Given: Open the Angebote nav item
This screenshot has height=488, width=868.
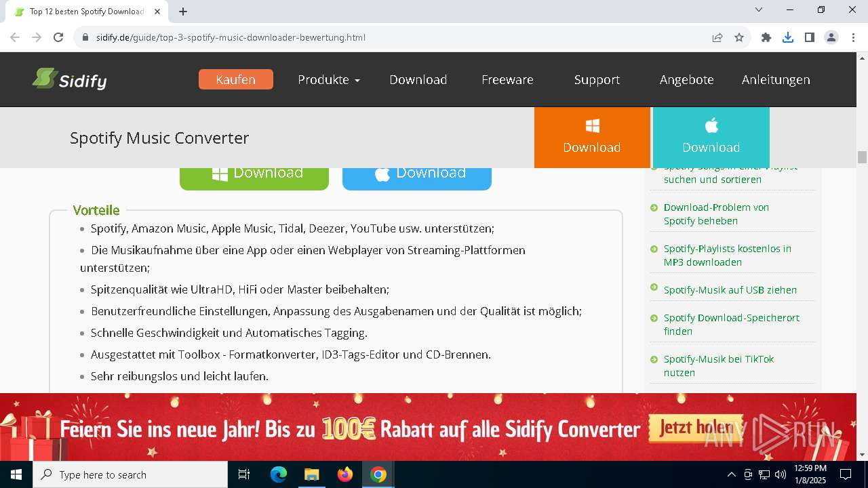Looking at the screenshot, I should [x=686, y=79].
